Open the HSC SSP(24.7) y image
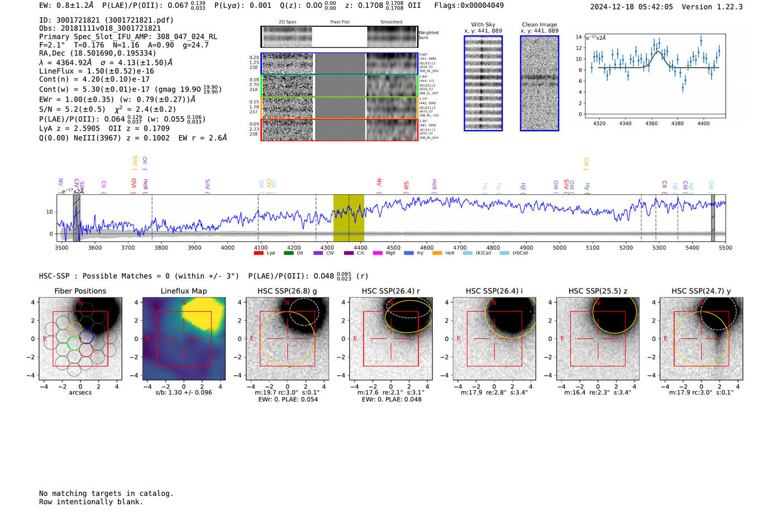 pos(701,339)
